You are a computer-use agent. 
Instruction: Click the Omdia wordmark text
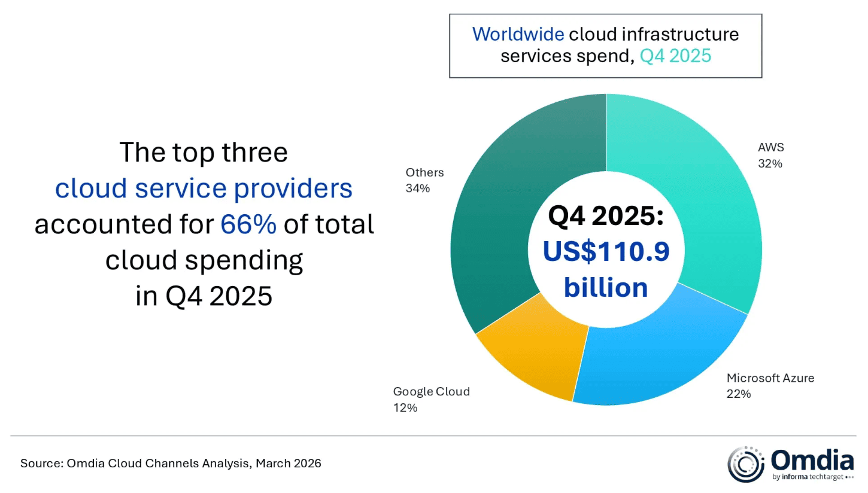click(812, 461)
